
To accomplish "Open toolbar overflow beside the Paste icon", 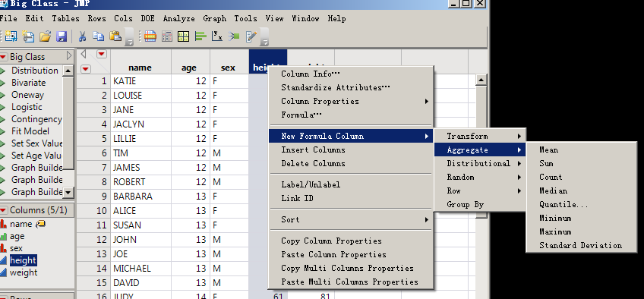I will click(x=129, y=36).
